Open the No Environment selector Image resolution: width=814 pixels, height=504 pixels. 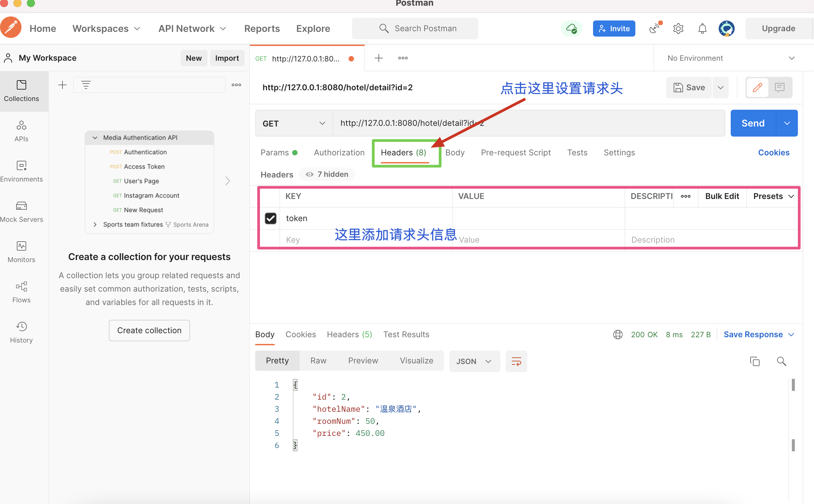731,58
